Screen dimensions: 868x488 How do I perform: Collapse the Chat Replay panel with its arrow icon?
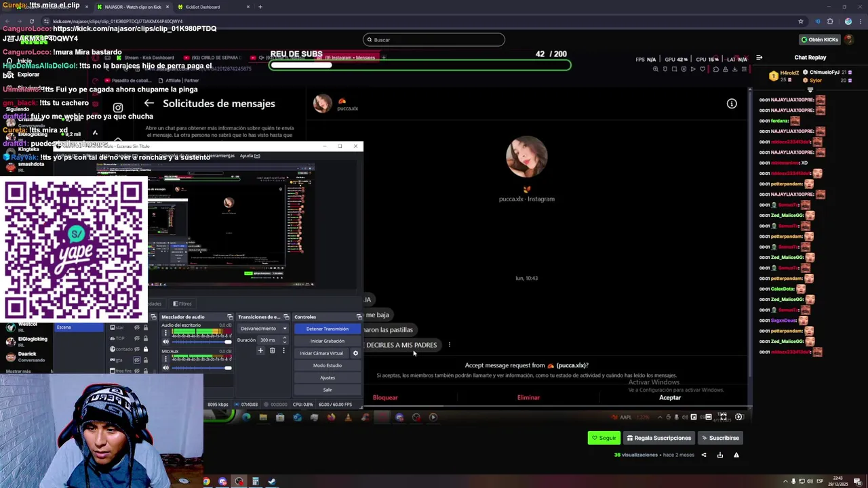(759, 58)
